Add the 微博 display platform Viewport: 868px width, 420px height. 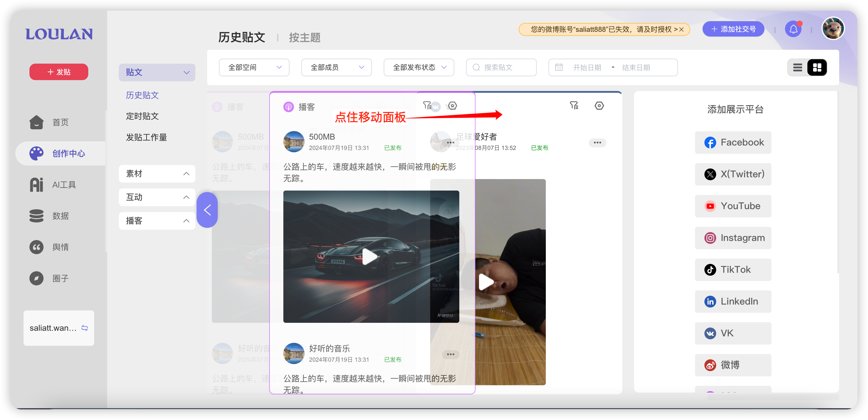tap(733, 365)
